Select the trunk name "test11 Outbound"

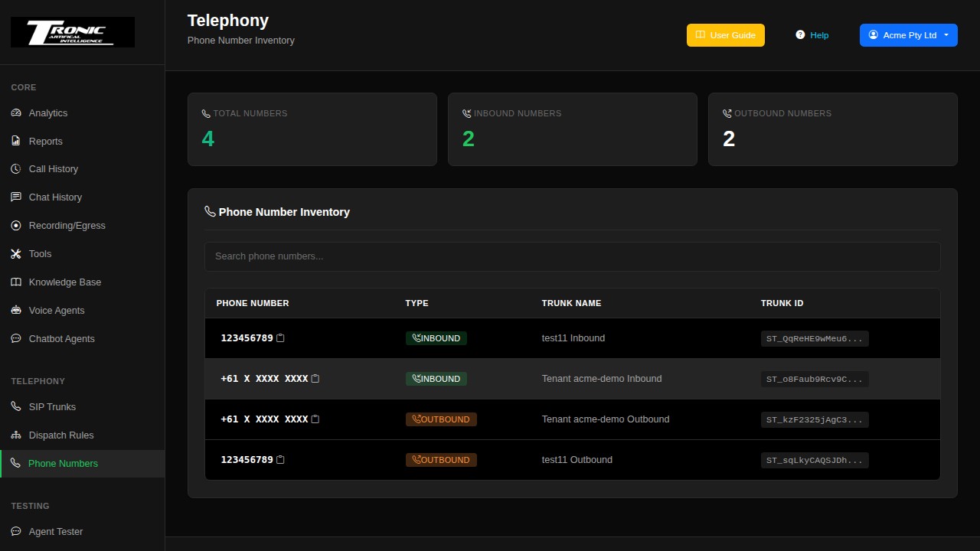pos(577,460)
